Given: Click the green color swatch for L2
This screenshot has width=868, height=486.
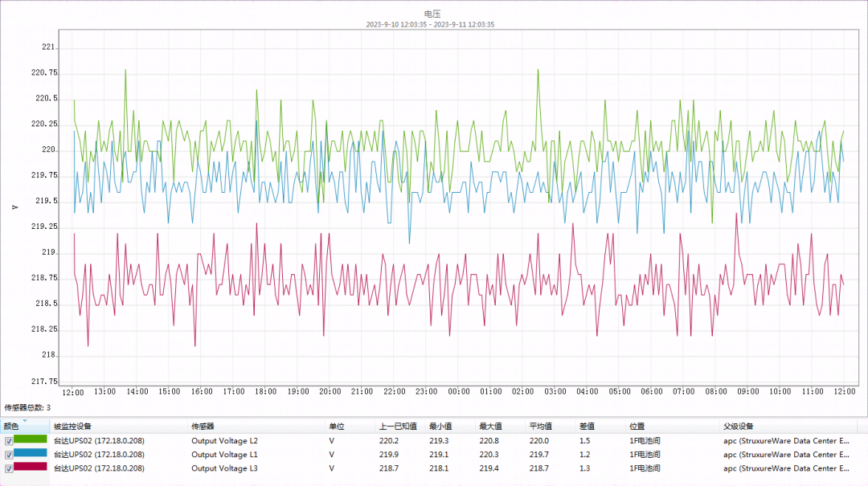Looking at the screenshot, I should coord(31,439).
